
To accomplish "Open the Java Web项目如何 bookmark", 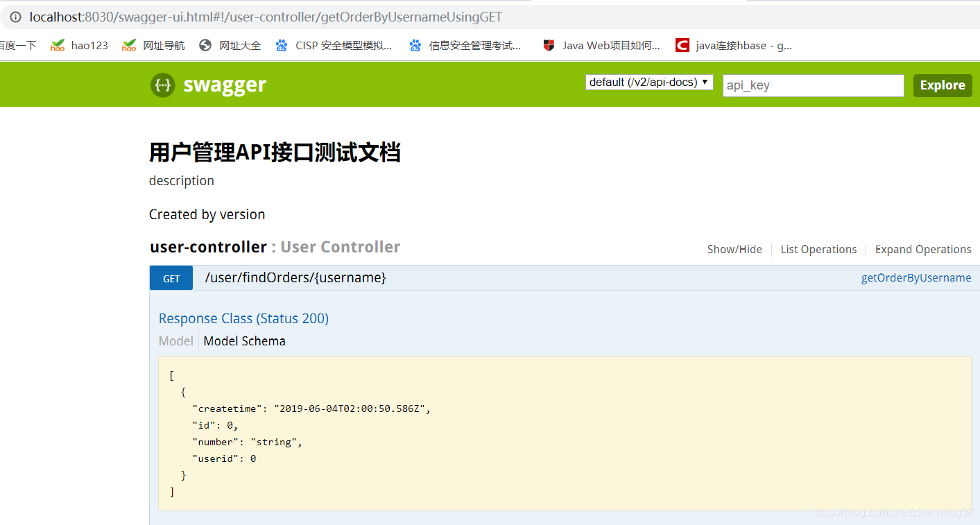I will [x=601, y=46].
